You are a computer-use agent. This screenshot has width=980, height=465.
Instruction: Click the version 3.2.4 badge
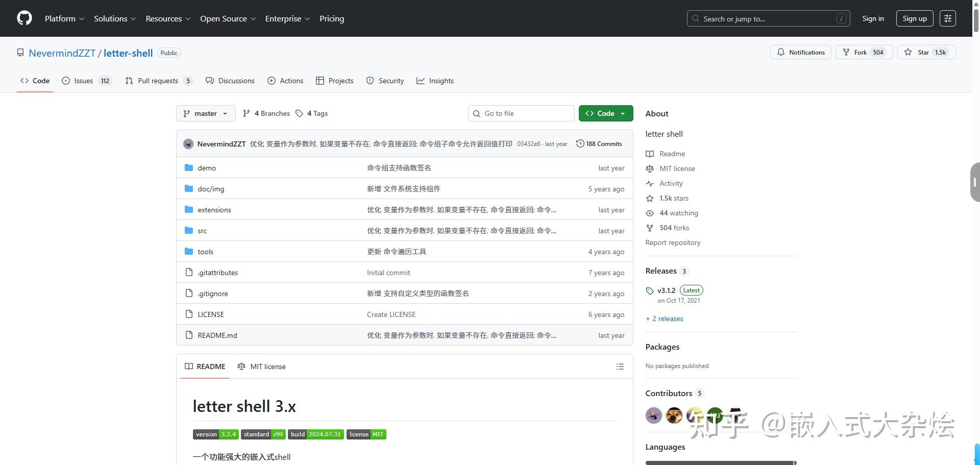[x=216, y=434]
